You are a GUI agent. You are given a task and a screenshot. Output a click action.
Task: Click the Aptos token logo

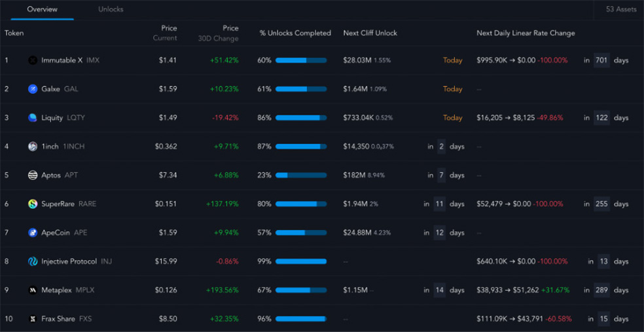[x=33, y=175]
